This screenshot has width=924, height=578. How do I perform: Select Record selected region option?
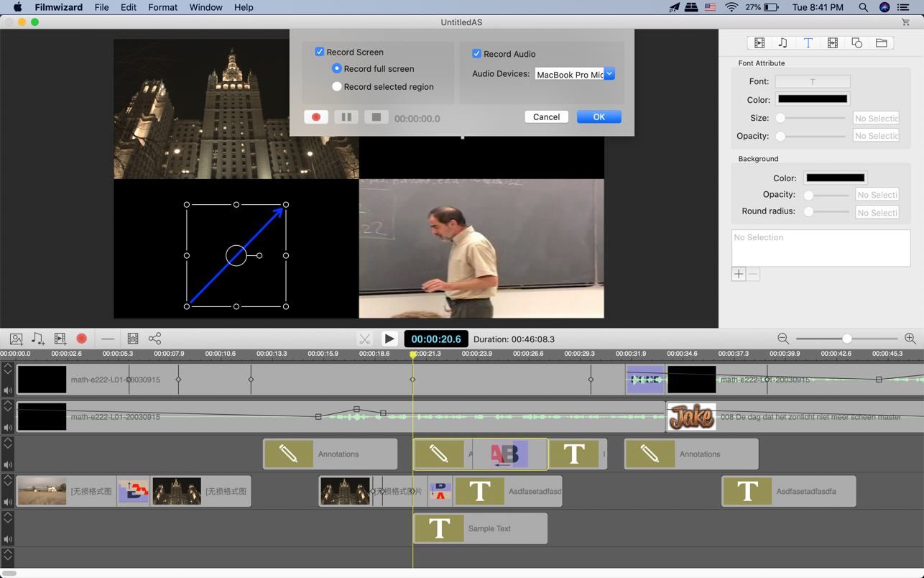point(336,87)
